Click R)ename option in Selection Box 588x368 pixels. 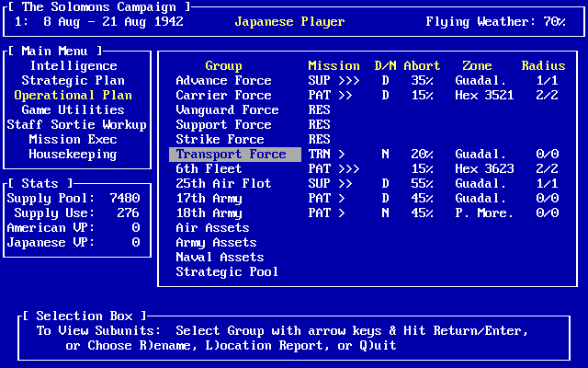[x=168, y=346]
